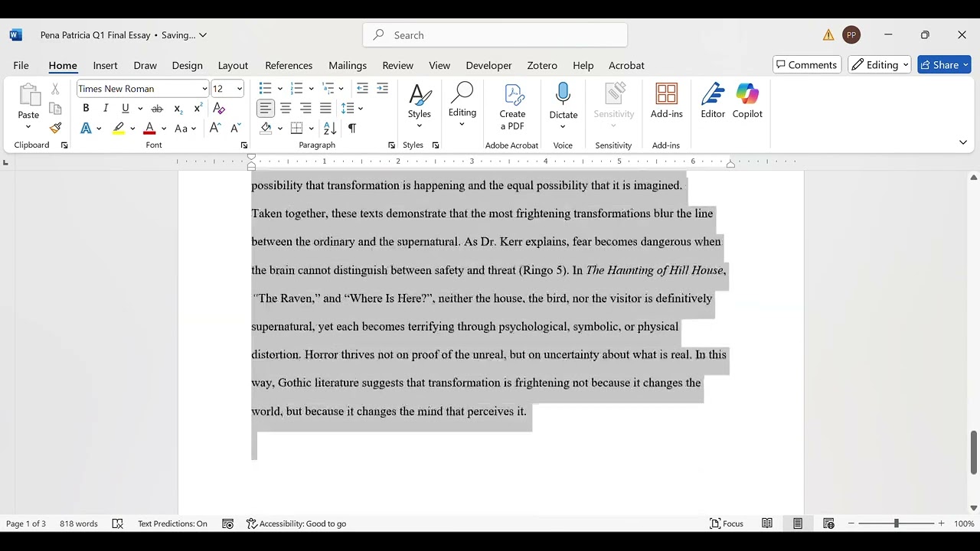Select the Format Painter brush
The width and height of the screenshot is (980, 551).
click(55, 128)
